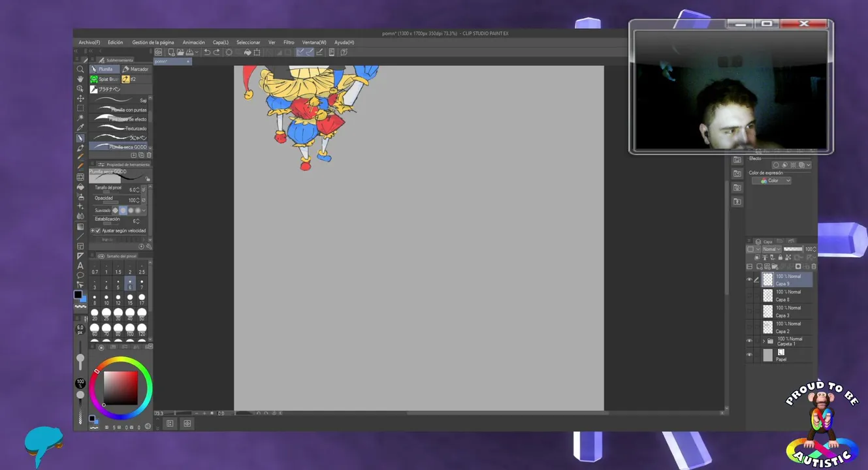Click the Help icon in command bar
868x470 pixels.
pyautogui.click(x=344, y=52)
